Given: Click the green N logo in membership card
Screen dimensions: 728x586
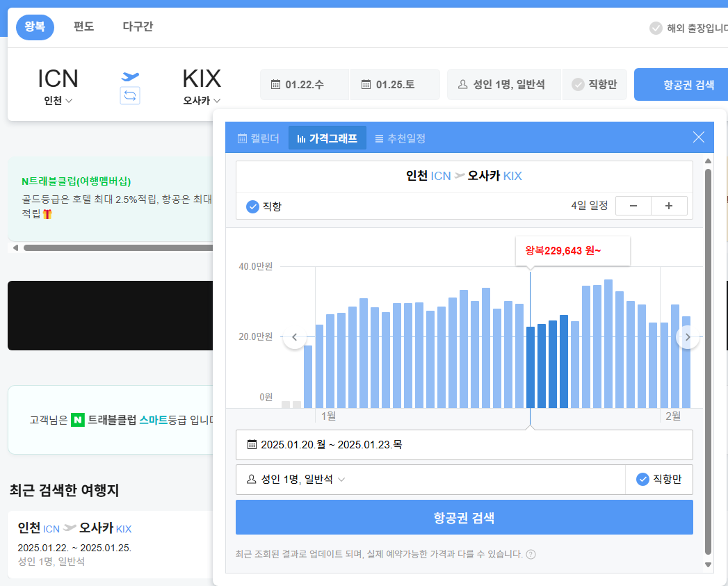Looking at the screenshot, I should [78, 421].
